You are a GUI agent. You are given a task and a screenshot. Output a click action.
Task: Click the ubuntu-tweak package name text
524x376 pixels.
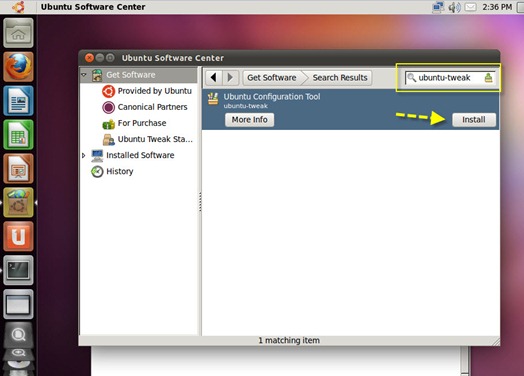point(246,106)
